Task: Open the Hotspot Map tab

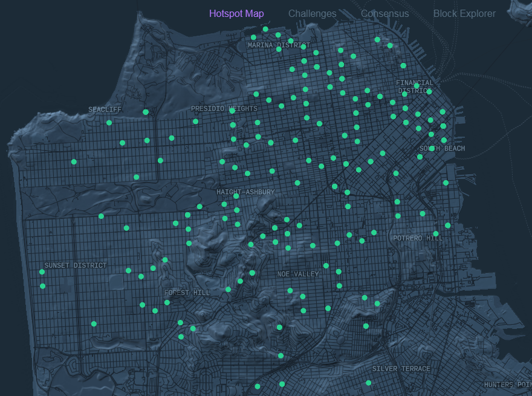Action: tap(236, 13)
